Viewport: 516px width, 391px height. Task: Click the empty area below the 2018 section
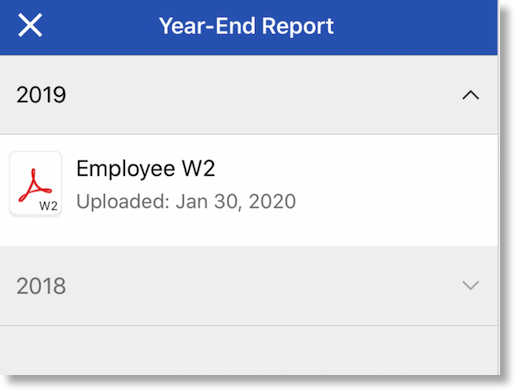point(249,350)
